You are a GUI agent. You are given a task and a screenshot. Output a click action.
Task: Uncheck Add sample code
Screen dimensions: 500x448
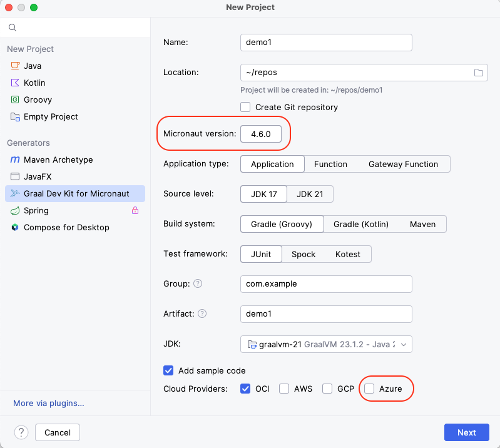[x=168, y=370]
